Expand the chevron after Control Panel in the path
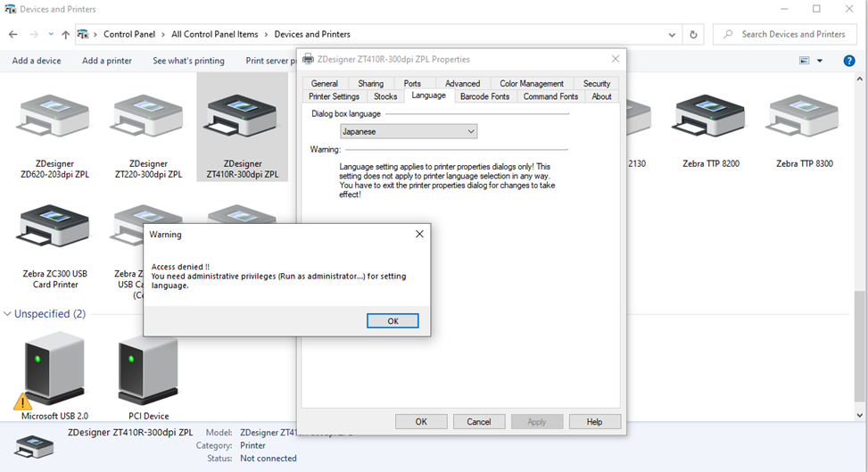 [163, 34]
